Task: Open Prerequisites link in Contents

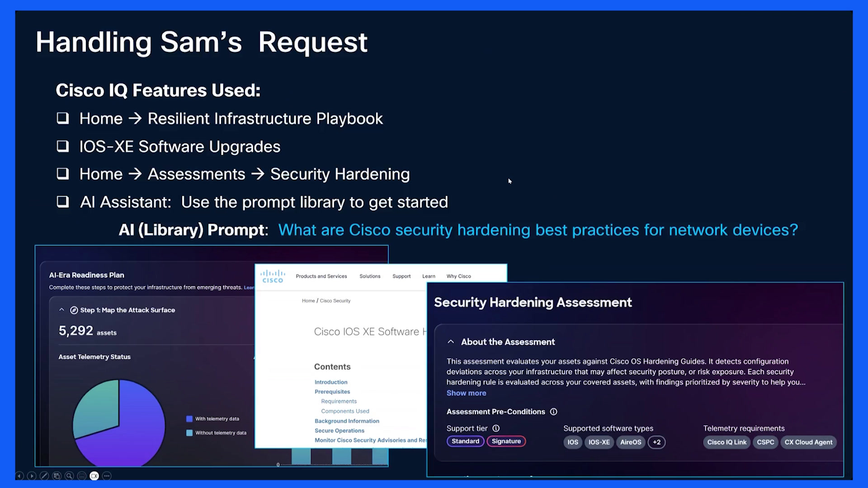Action: pyautogui.click(x=332, y=392)
